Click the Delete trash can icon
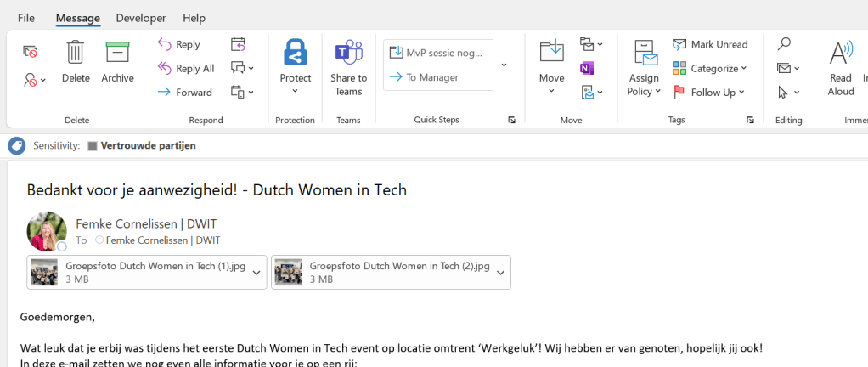Viewport: 868px width, 367px height. pos(76,53)
